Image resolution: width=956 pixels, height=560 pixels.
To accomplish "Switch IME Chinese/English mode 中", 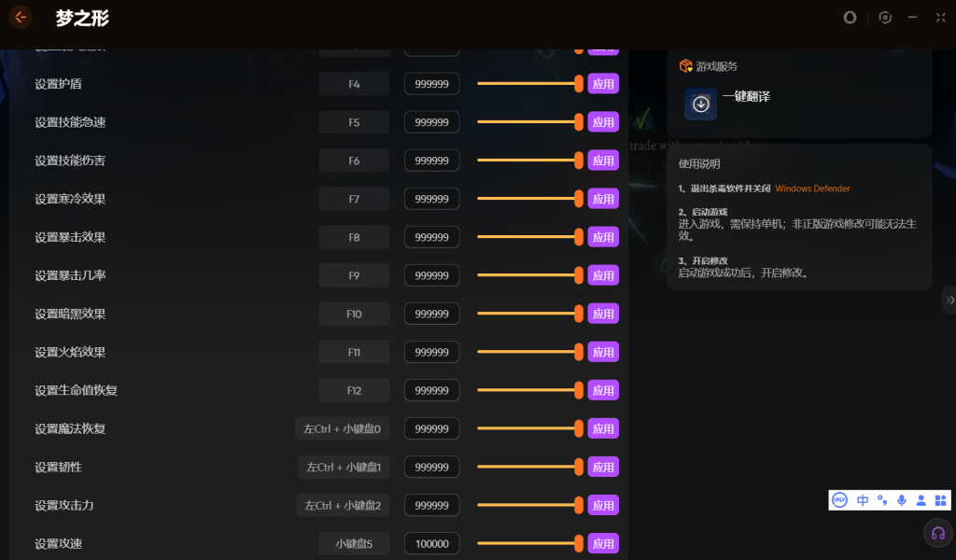I will (x=862, y=500).
